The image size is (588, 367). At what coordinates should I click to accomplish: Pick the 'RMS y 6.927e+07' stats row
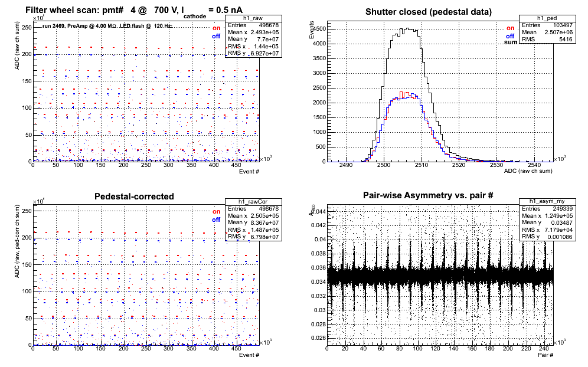[x=253, y=53]
